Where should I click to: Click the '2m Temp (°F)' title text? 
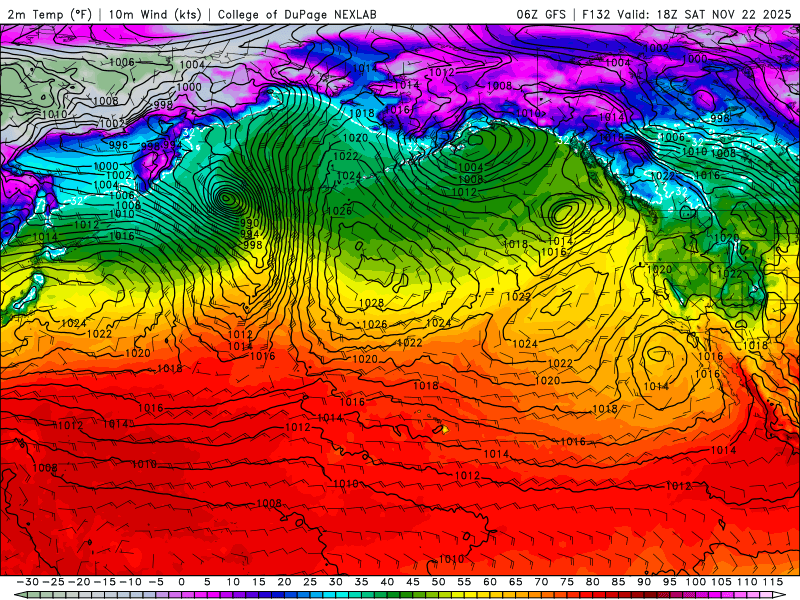point(49,14)
